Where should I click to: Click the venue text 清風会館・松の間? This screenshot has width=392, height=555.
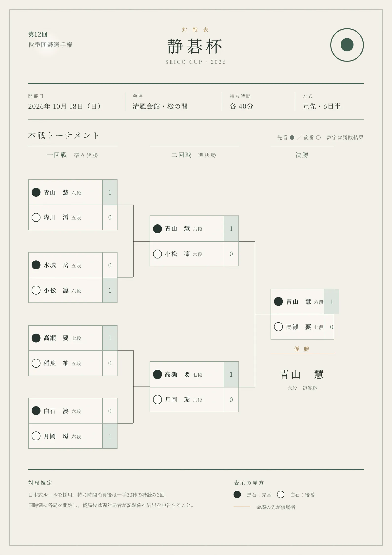(x=160, y=106)
